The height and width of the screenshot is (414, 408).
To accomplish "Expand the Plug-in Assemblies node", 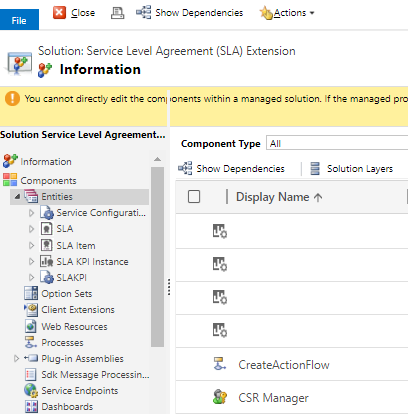I will click(x=16, y=359).
